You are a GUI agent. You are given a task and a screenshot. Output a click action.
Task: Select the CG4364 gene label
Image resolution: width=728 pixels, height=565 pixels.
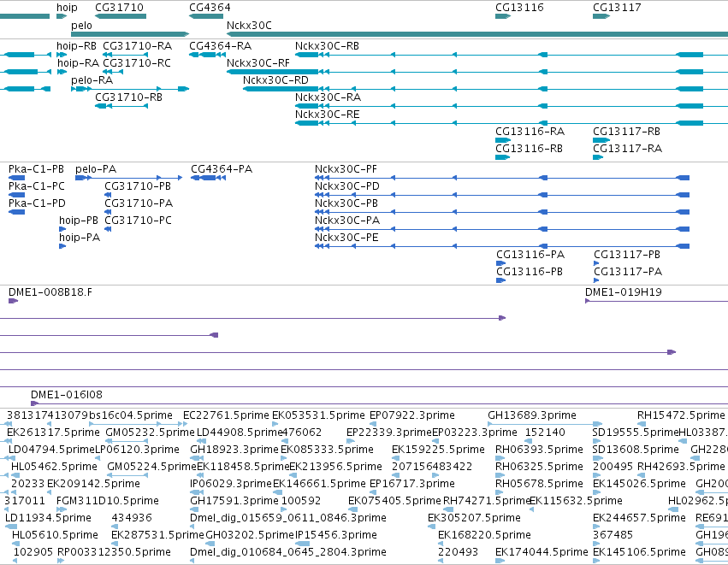210,8
